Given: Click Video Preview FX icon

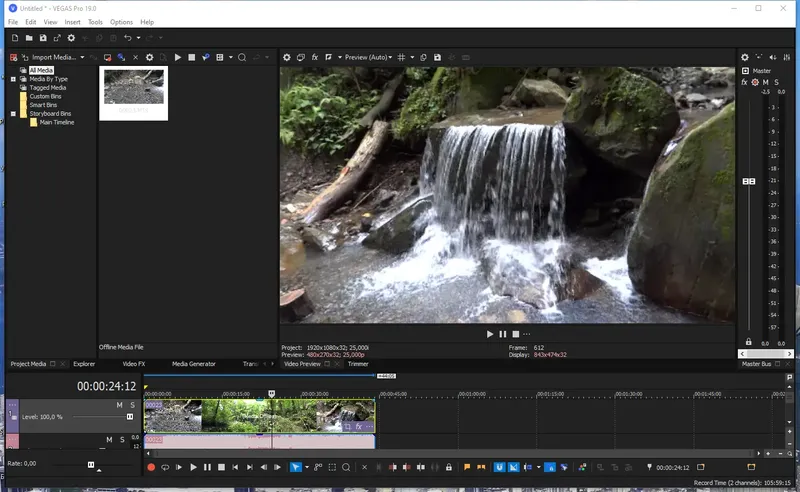Looking at the screenshot, I should click(314, 57).
